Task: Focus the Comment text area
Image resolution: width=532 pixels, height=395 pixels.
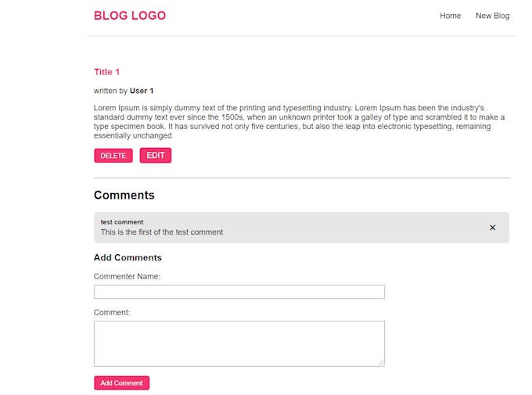Action: point(239,343)
